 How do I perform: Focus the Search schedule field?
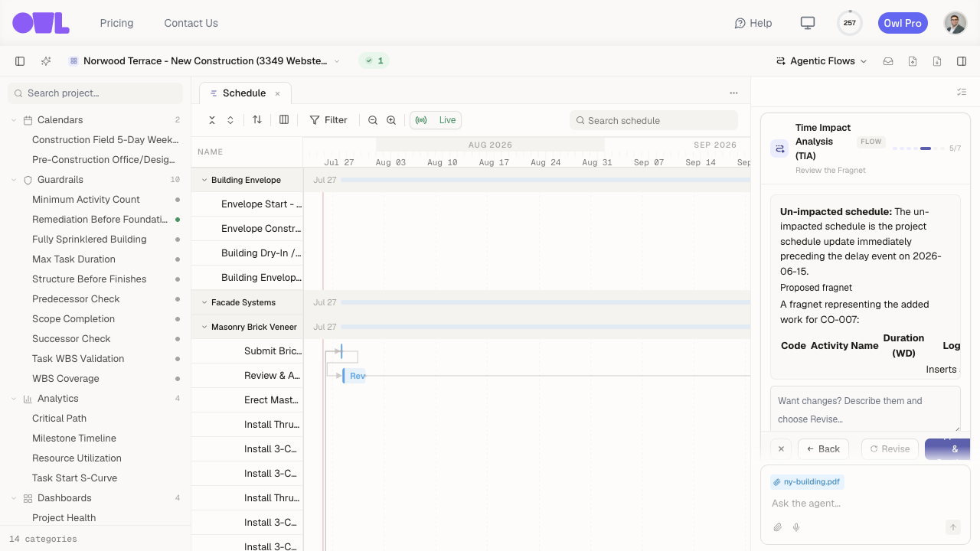[654, 120]
